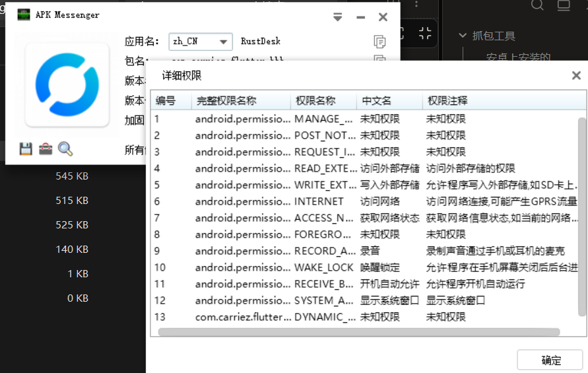The height and width of the screenshot is (373, 588).
Task: Select REQUEST_I... permission row 3
Action: click(364, 152)
